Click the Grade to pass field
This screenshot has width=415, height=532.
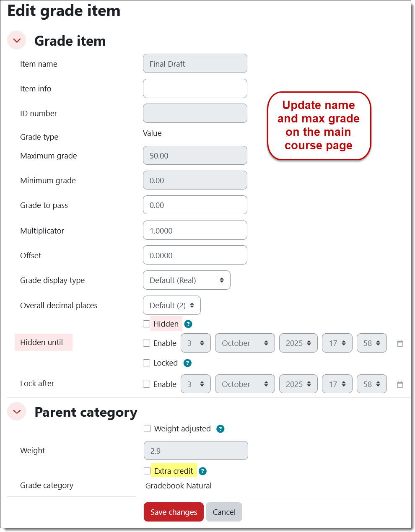pyautogui.click(x=195, y=205)
